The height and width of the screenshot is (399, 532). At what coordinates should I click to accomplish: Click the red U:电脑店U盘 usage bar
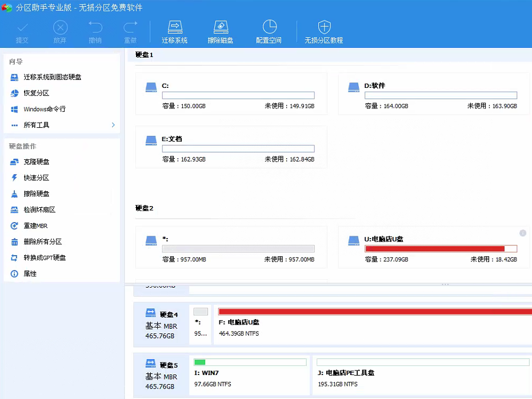pos(434,249)
